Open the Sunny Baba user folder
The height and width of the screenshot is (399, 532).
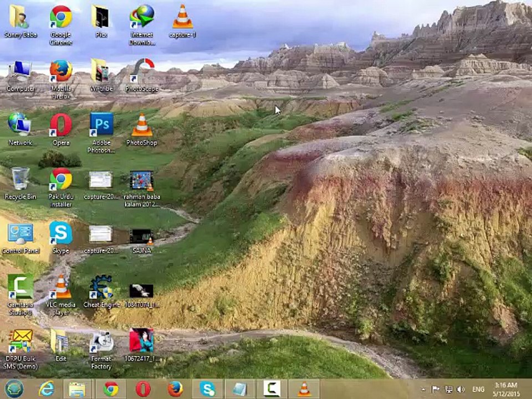[x=20, y=21]
